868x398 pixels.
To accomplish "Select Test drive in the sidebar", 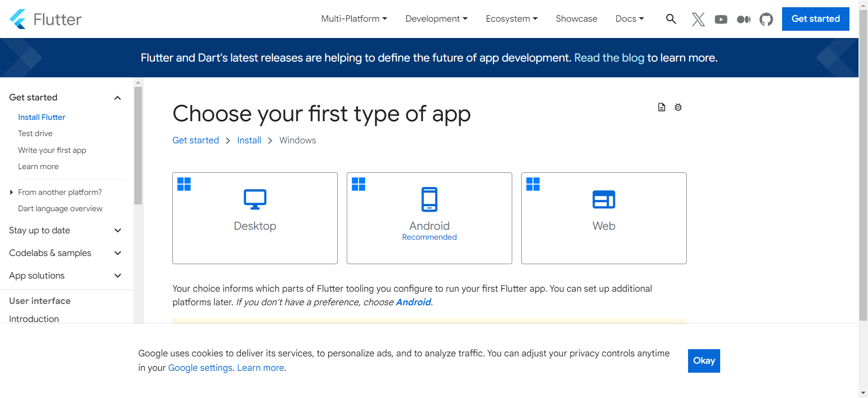I will coord(35,133).
